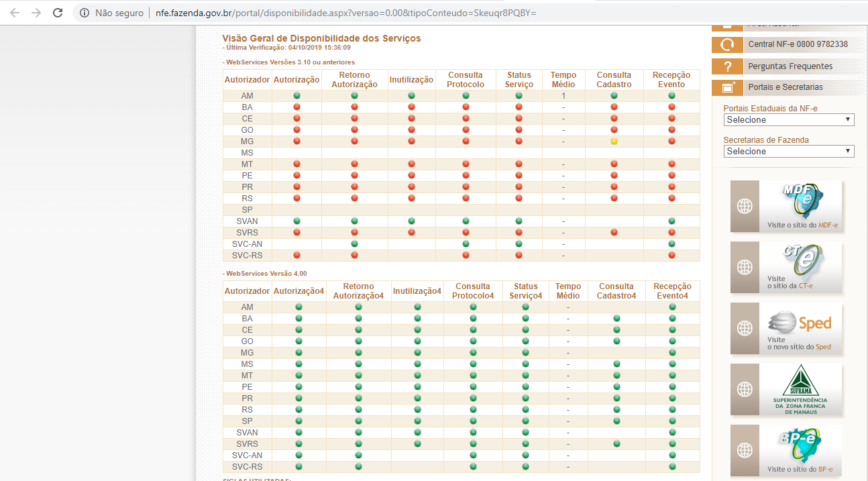The image size is (868, 481).
Task: Open the Secretarias de Fazenda dropdown
Action: point(789,151)
